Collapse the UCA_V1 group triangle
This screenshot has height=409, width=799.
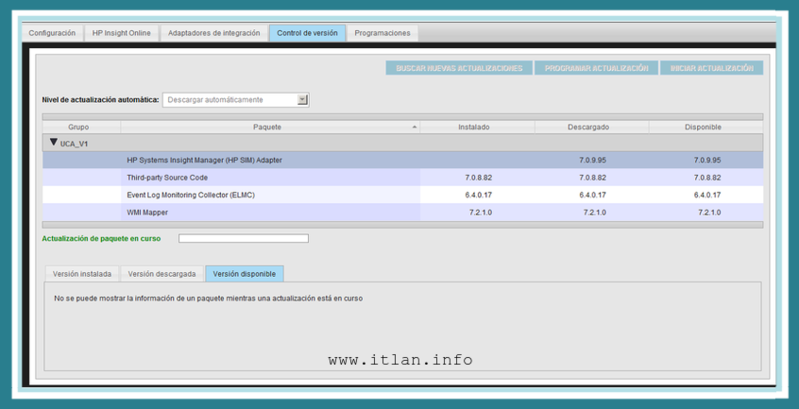pyautogui.click(x=53, y=143)
